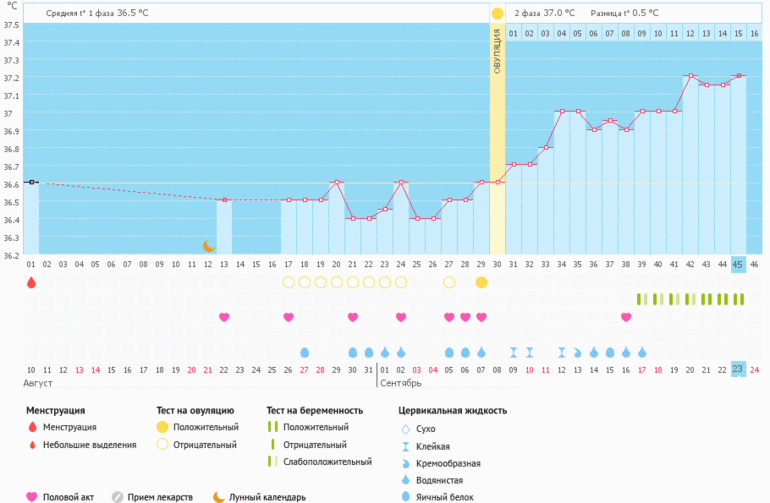The height and width of the screenshot is (503, 770).
Task: Click the lunar calendar moon icon on the chart
Action: 209,245
